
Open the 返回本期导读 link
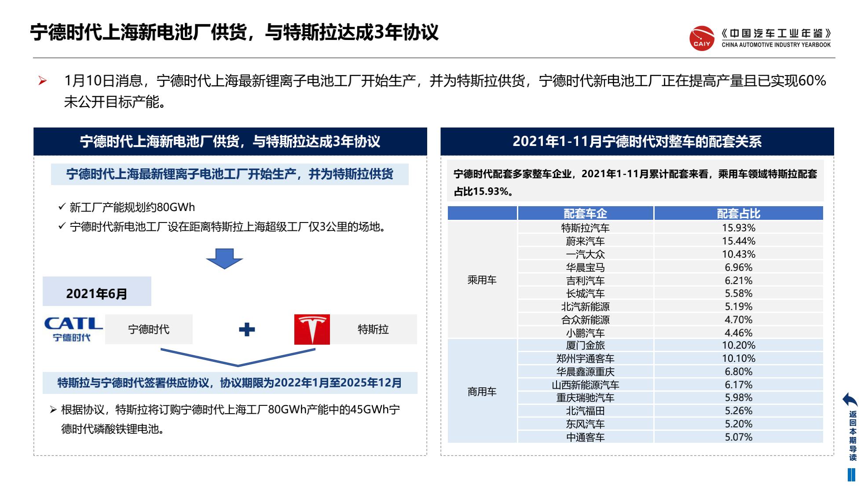click(853, 436)
